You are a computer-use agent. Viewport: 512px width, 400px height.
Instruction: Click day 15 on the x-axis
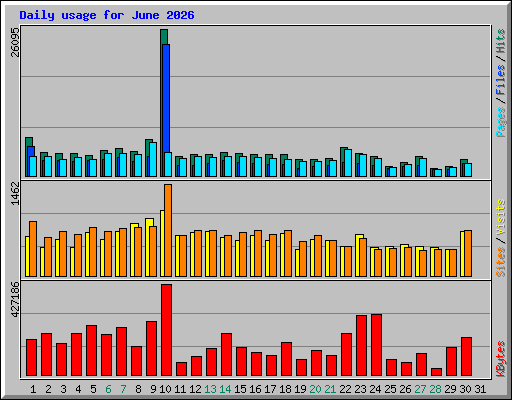240,389
